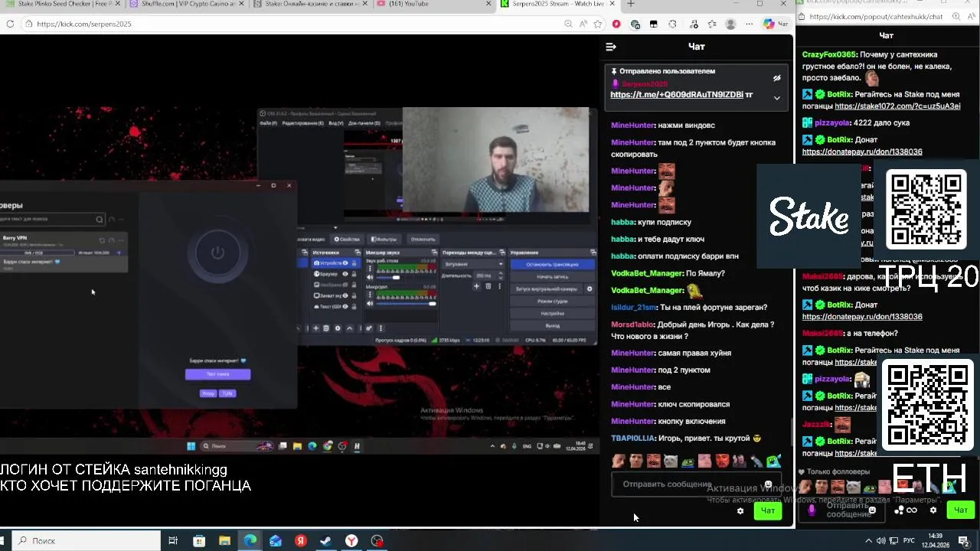Image resolution: width=980 pixels, height=551 pixels.
Task: Open emoji picker in popout chat input
Action: [872, 510]
